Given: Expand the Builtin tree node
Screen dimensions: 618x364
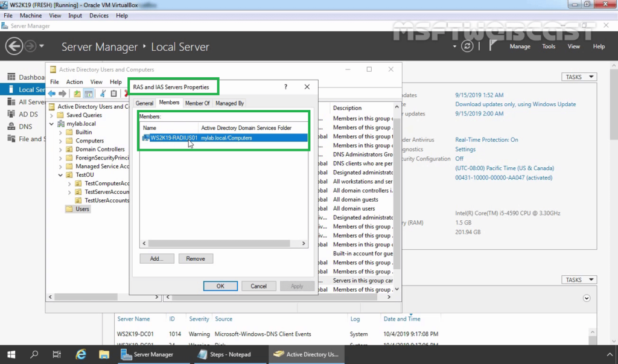Looking at the screenshot, I should point(60,132).
